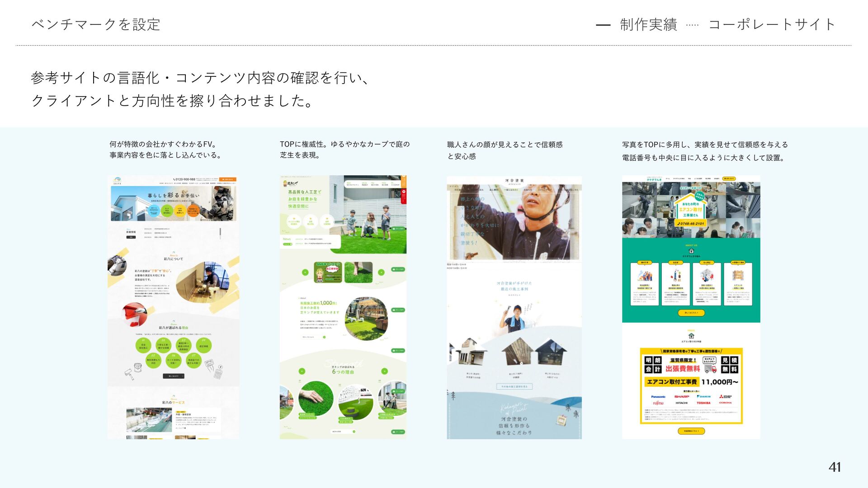
Task: Click the Panasonic maker logo
Action: 658,397
